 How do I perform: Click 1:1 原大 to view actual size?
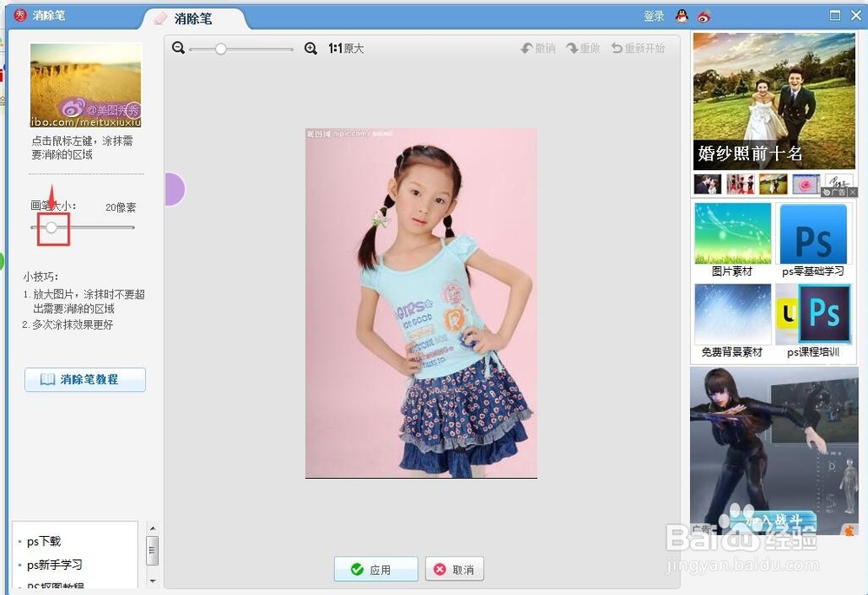pos(345,49)
